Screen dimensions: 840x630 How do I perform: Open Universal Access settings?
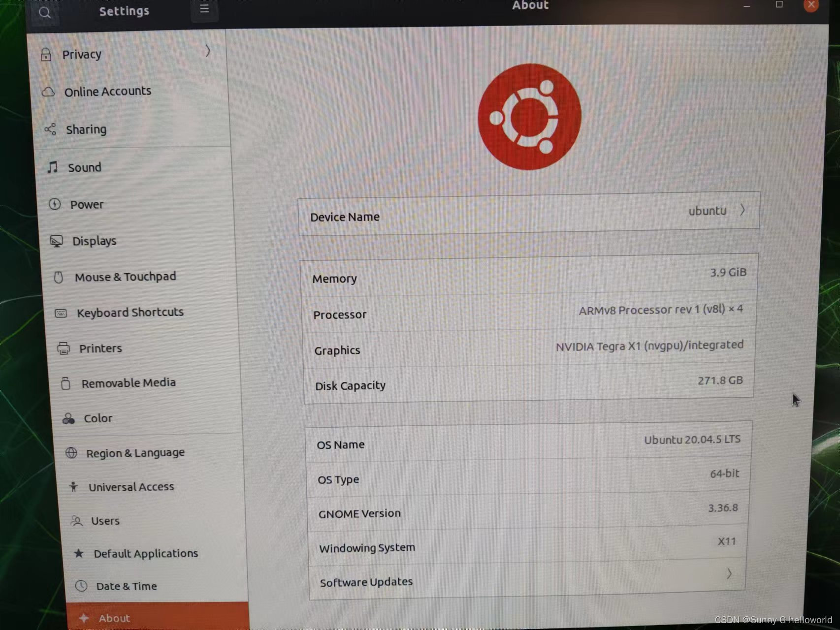[151, 487]
